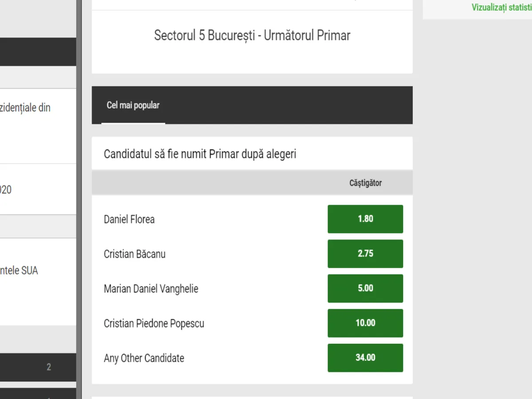Image resolution: width=532 pixels, height=399 pixels.
Task: Click the Cristian Băcanu candidate name
Action: pos(134,254)
